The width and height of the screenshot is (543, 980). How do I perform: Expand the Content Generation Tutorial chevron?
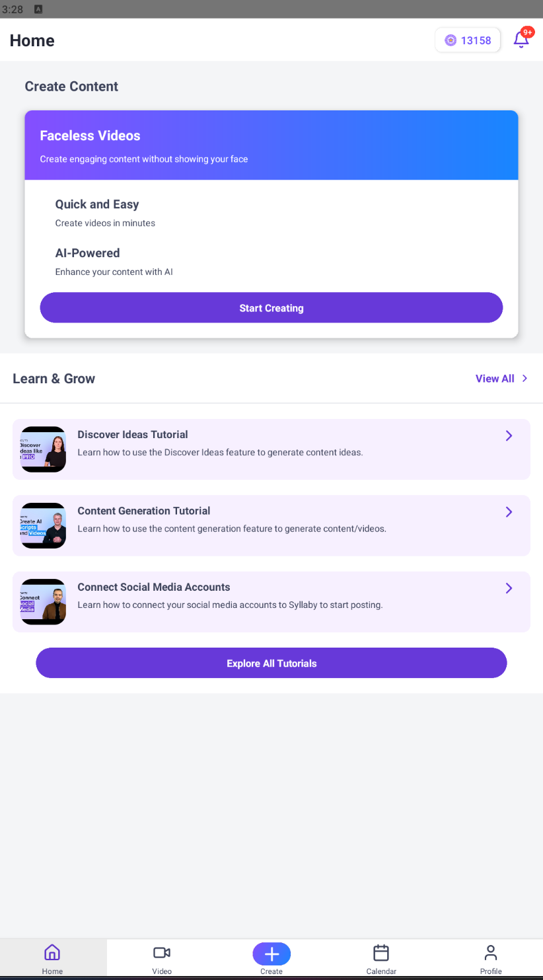(x=509, y=511)
